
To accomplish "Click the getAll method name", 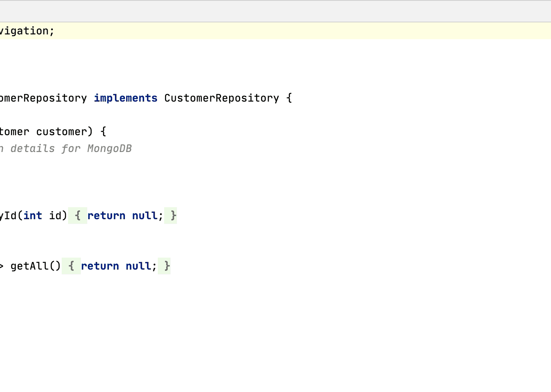I will pos(30,266).
